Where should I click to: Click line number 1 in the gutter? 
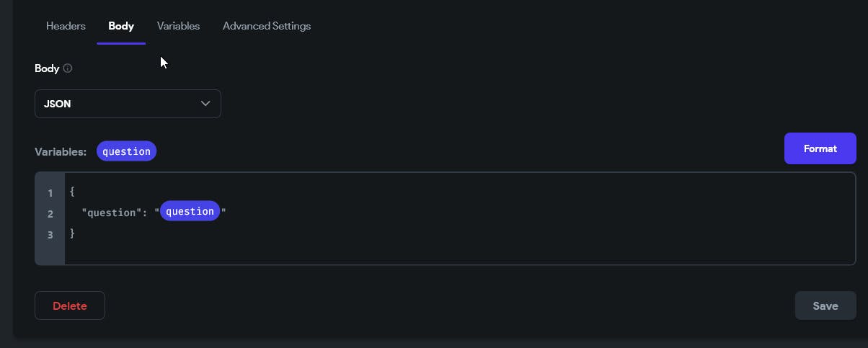[x=50, y=193]
